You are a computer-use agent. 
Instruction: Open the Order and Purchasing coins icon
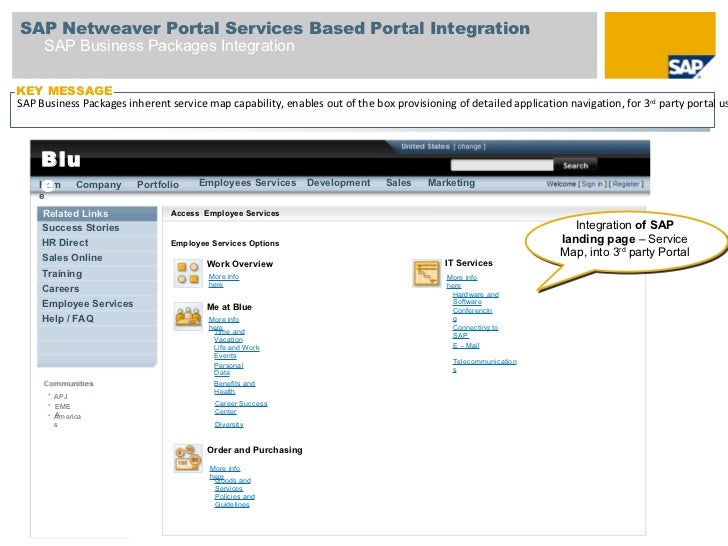188,458
